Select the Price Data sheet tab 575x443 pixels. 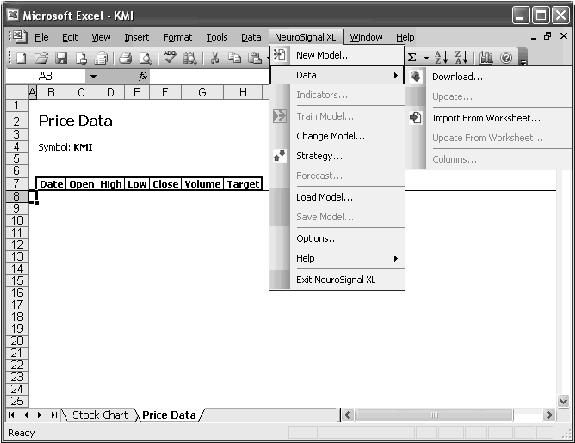[x=169, y=415]
